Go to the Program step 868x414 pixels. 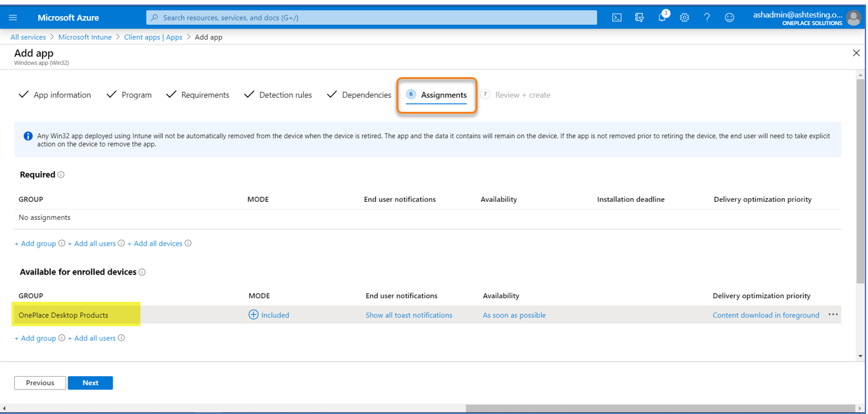tap(129, 94)
